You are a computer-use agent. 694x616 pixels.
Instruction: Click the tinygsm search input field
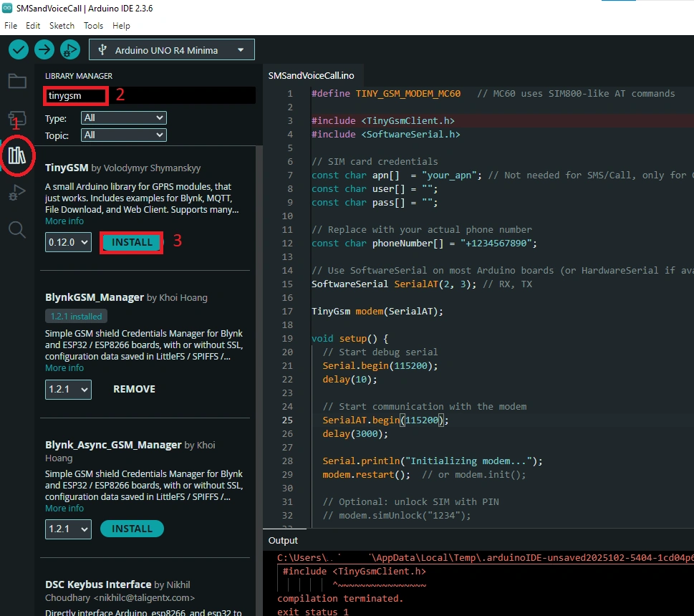(75, 94)
